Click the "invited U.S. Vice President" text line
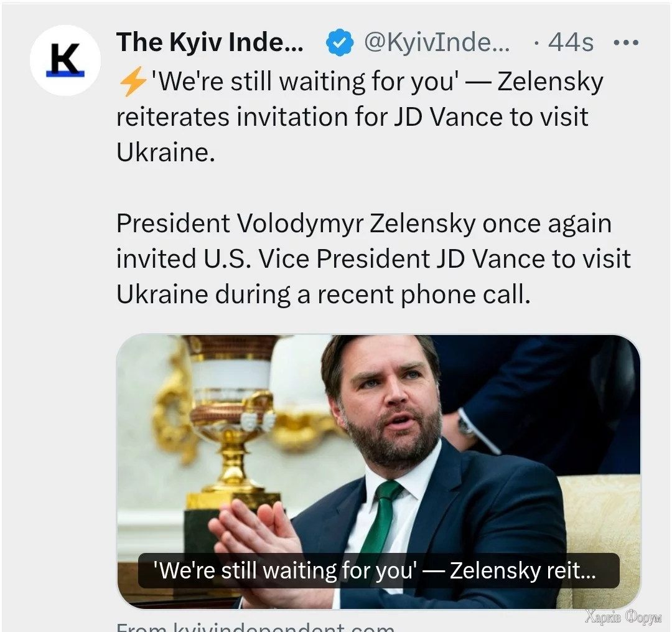Image resolution: width=672 pixels, height=632 pixels. click(373, 259)
